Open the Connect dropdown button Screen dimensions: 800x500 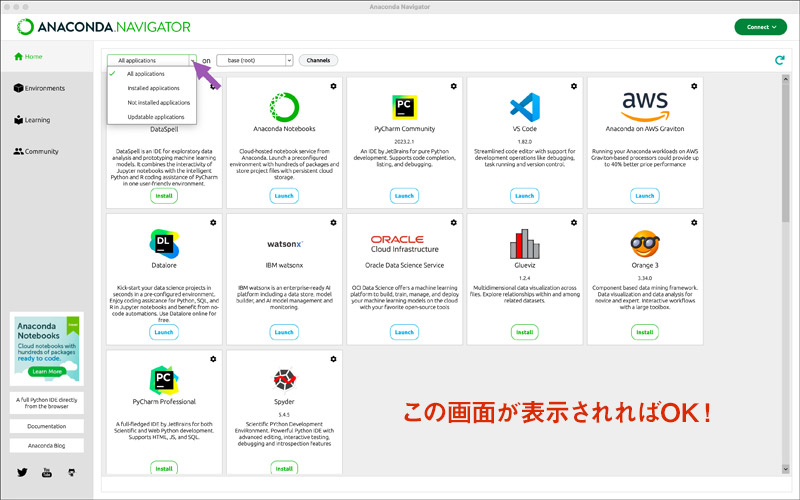tap(761, 27)
